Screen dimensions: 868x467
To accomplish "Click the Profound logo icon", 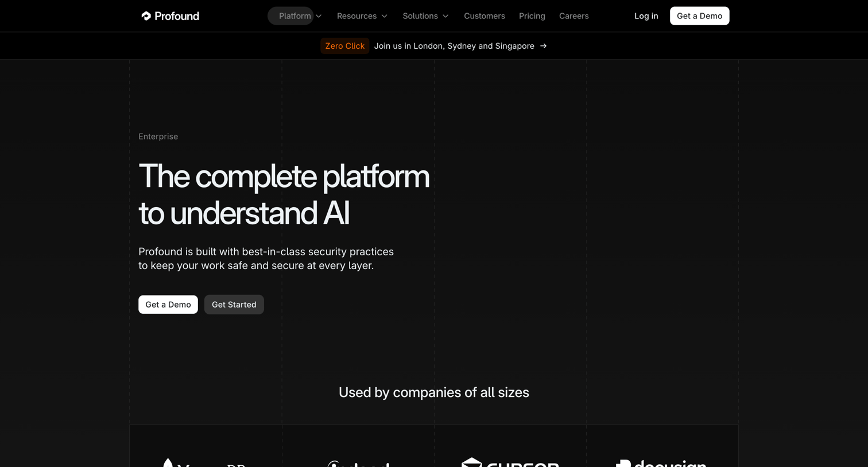I will [146, 16].
